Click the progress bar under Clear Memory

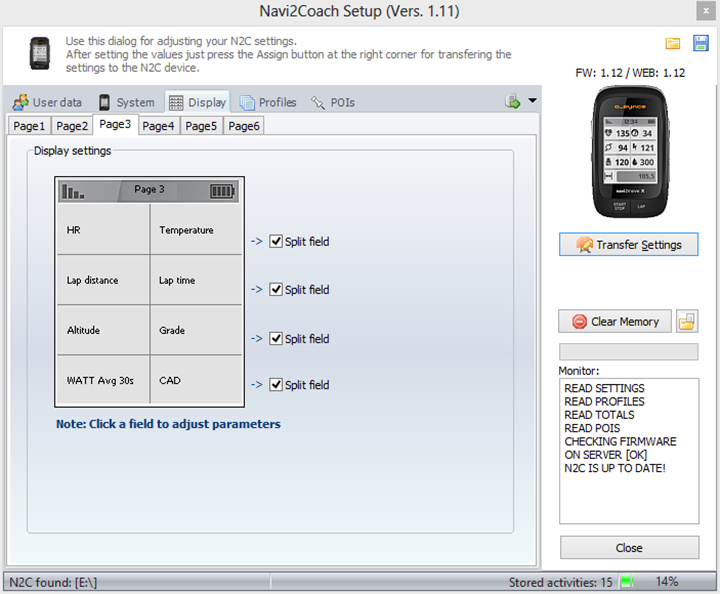coord(629,352)
